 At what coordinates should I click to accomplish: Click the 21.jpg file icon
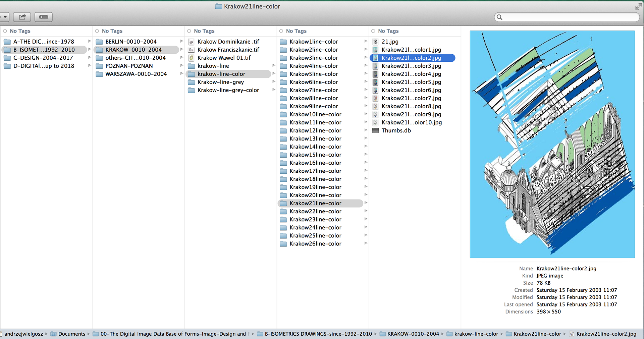coord(376,42)
